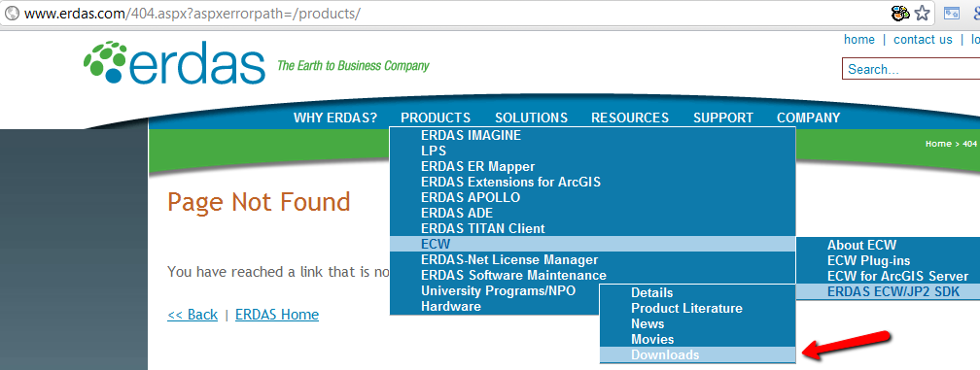This screenshot has height=370, width=980.
Task: Open the PRODUCTS menu
Action: [x=436, y=118]
